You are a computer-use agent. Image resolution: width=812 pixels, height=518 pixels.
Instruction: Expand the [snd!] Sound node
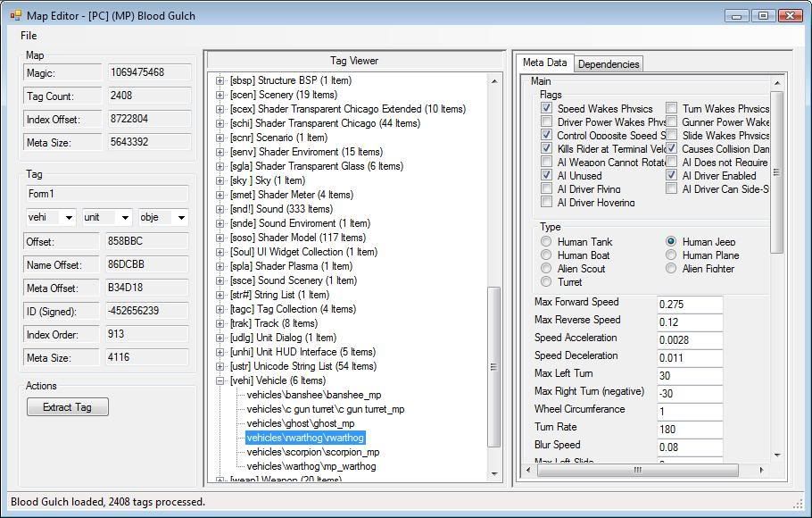click(x=220, y=209)
